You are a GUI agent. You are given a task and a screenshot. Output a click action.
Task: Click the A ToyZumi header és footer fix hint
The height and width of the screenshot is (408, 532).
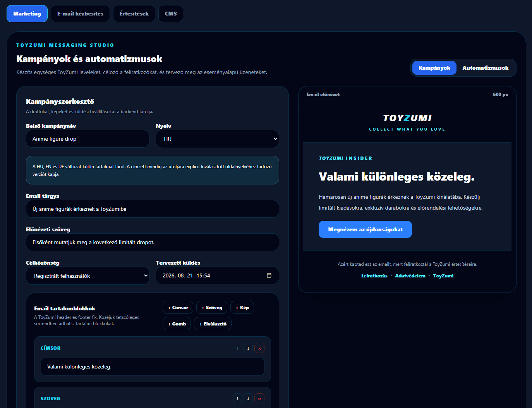click(87, 320)
